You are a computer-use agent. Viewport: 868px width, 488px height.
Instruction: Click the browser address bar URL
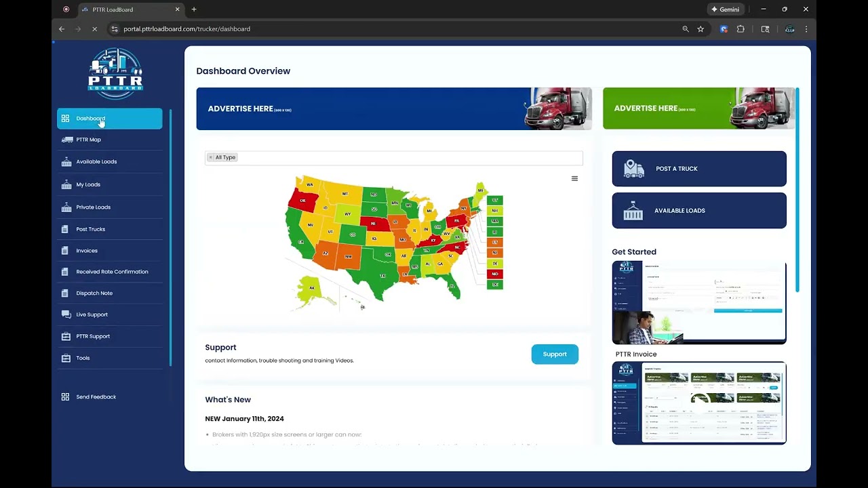(x=186, y=29)
